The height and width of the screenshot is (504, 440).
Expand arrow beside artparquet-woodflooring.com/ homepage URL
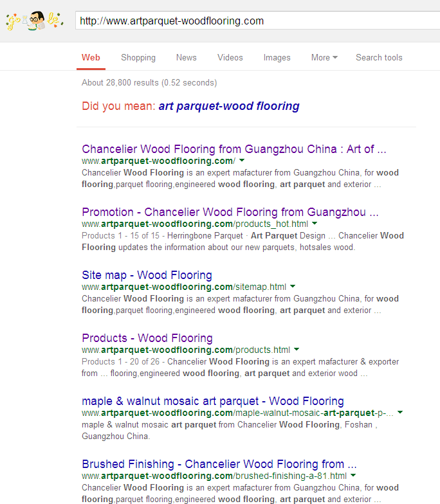(x=242, y=160)
